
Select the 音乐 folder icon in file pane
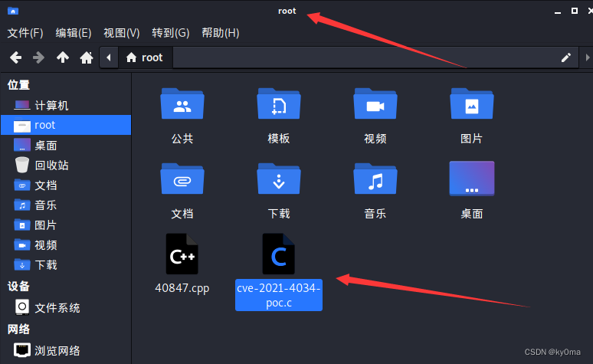pyautogui.click(x=375, y=179)
